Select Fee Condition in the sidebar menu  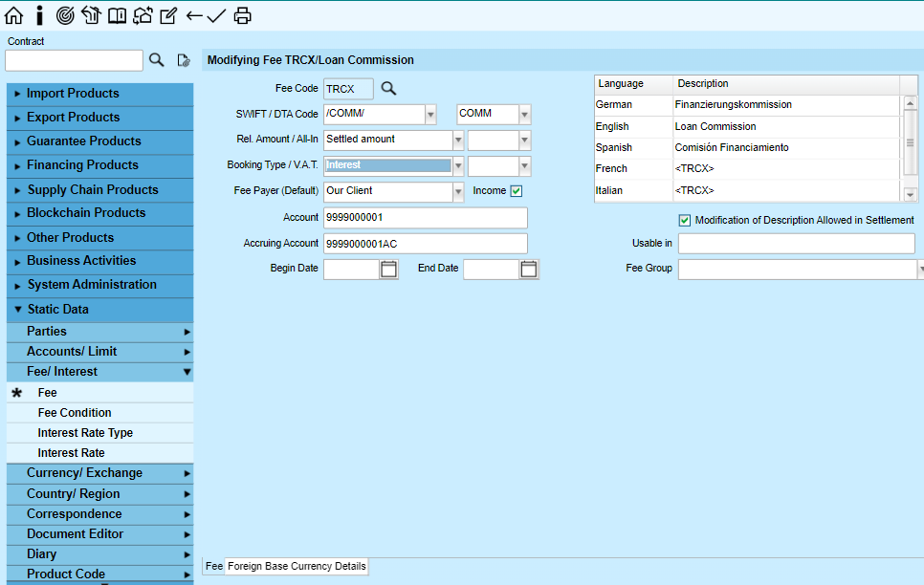[x=75, y=413]
